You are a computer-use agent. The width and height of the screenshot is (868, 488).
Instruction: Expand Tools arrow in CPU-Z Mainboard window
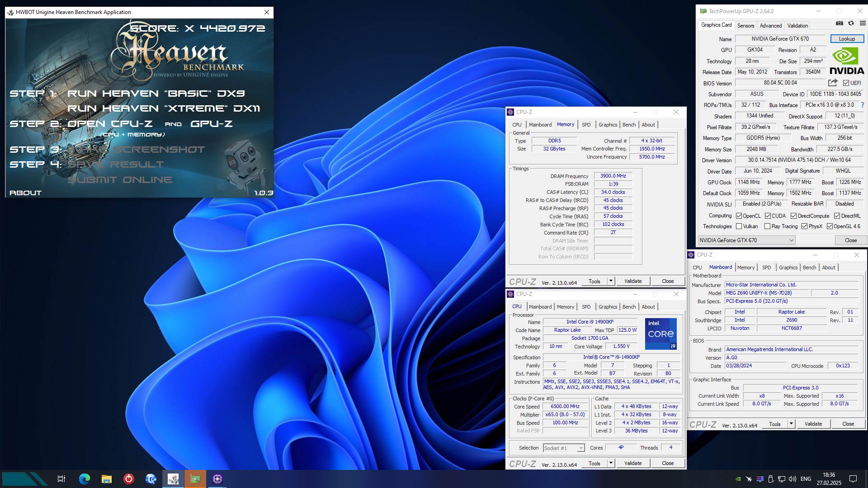791,424
